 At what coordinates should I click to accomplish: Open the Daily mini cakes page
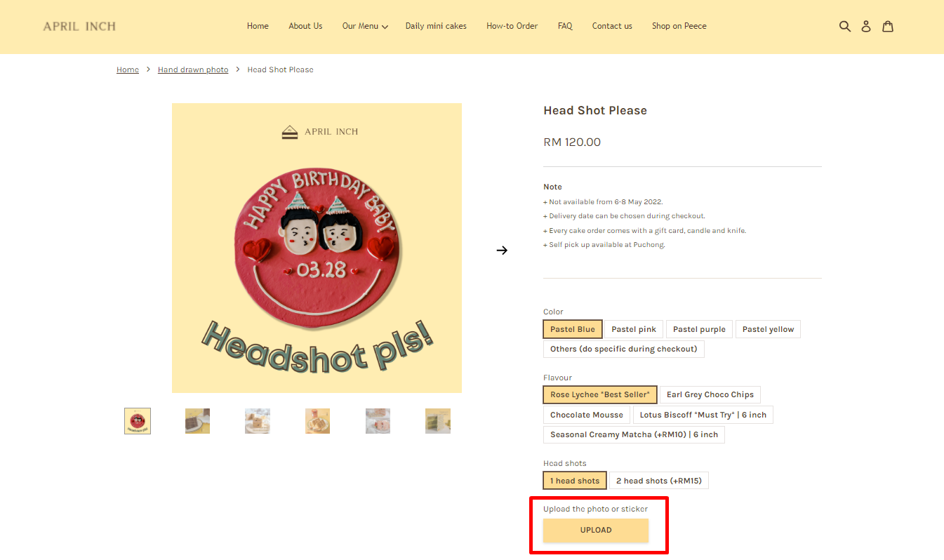coord(436,26)
